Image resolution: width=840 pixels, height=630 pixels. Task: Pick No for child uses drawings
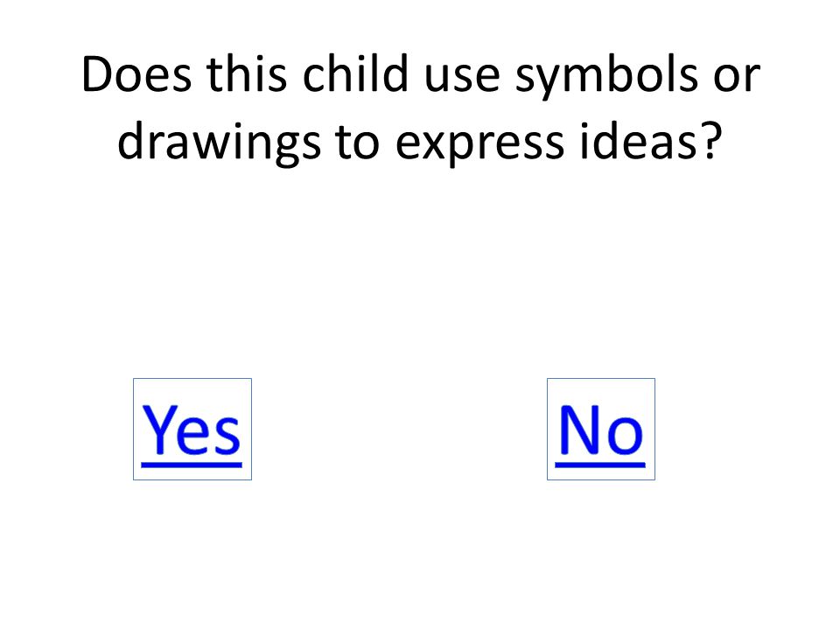(x=600, y=430)
